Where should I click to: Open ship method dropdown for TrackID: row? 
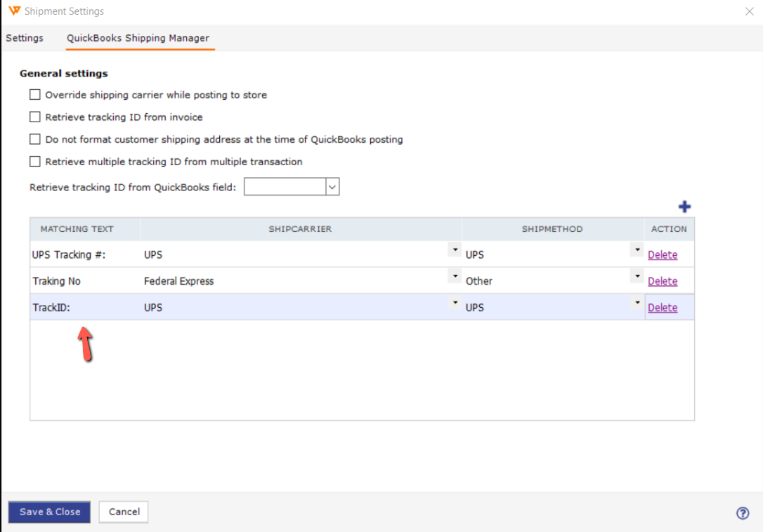637,302
